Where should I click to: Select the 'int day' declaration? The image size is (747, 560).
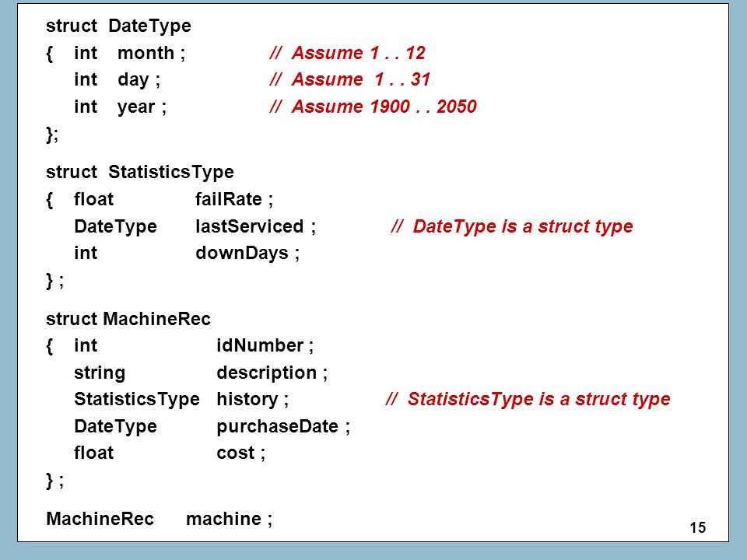117,80
